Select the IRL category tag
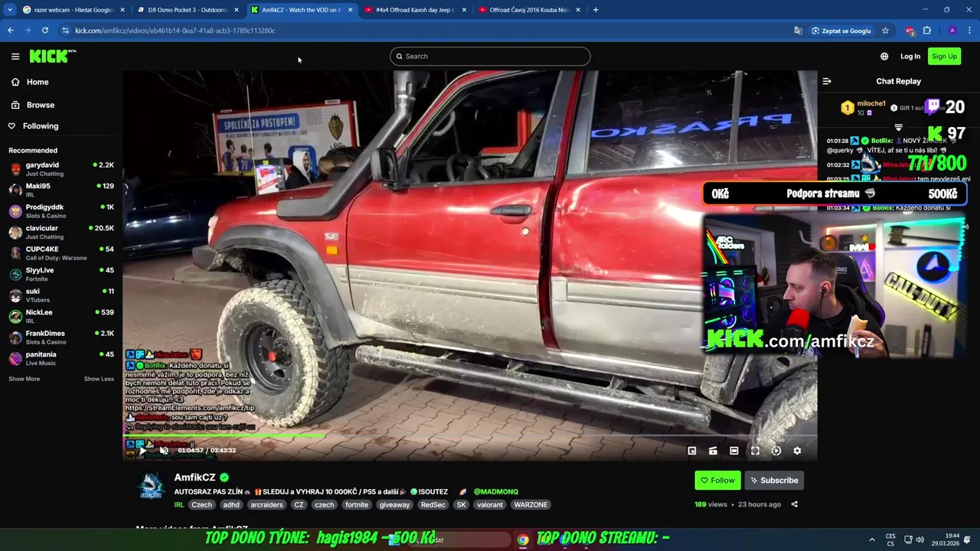Image resolution: width=980 pixels, height=551 pixels. coord(178,505)
